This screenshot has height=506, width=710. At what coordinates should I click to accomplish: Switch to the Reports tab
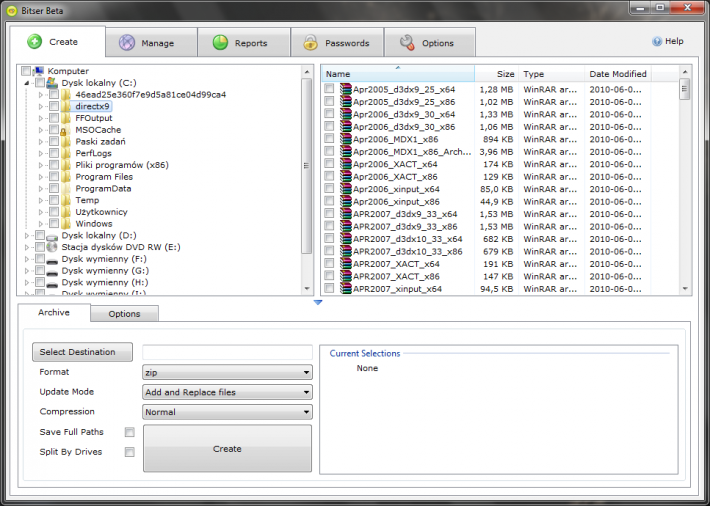tap(244, 43)
